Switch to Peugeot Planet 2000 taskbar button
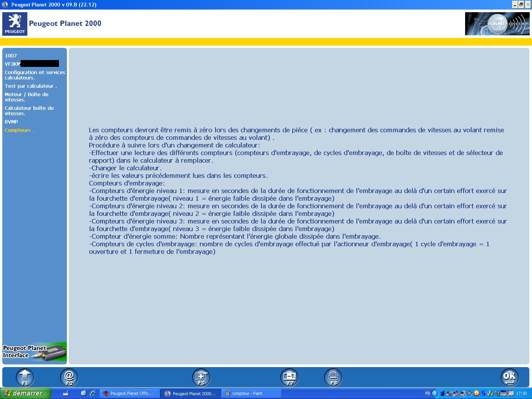Image resolution: width=532 pixels, height=399 pixels. 191,393
